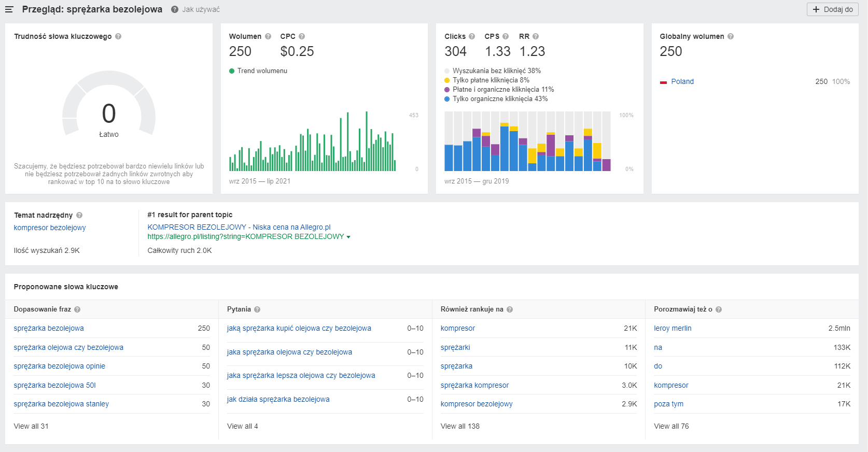Click help icon beside 'Globalny wolumen'
The width and height of the screenshot is (868, 452).
point(731,36)
